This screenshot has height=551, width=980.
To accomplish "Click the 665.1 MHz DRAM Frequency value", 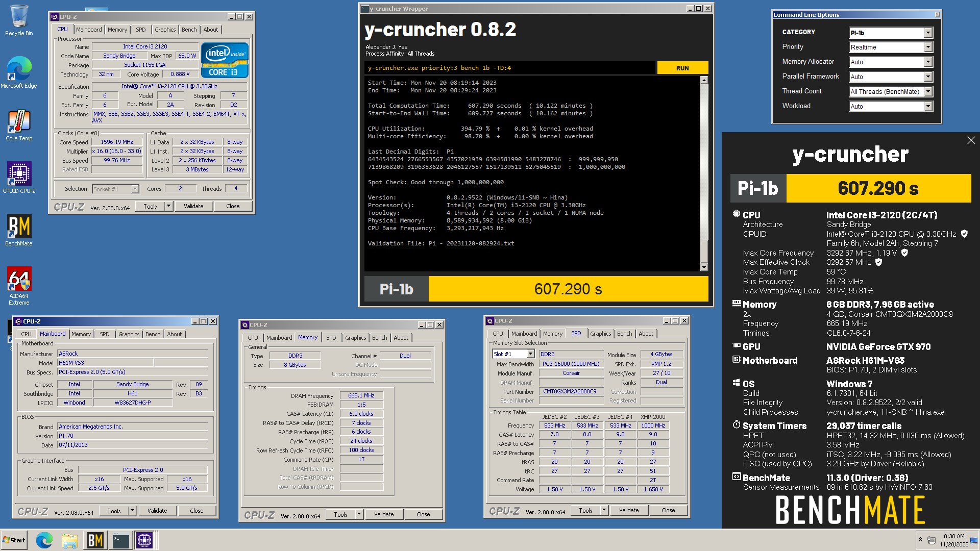I will (361, 395).
